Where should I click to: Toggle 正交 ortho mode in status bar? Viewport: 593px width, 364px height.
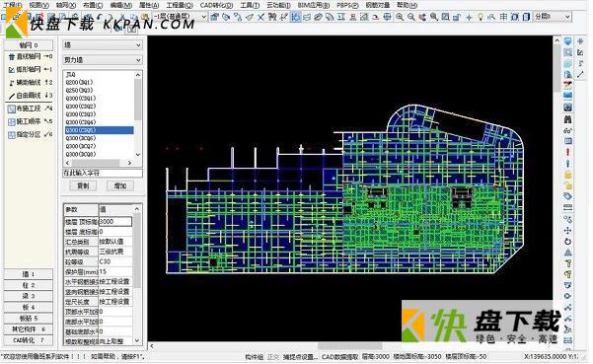click(273, 356)
